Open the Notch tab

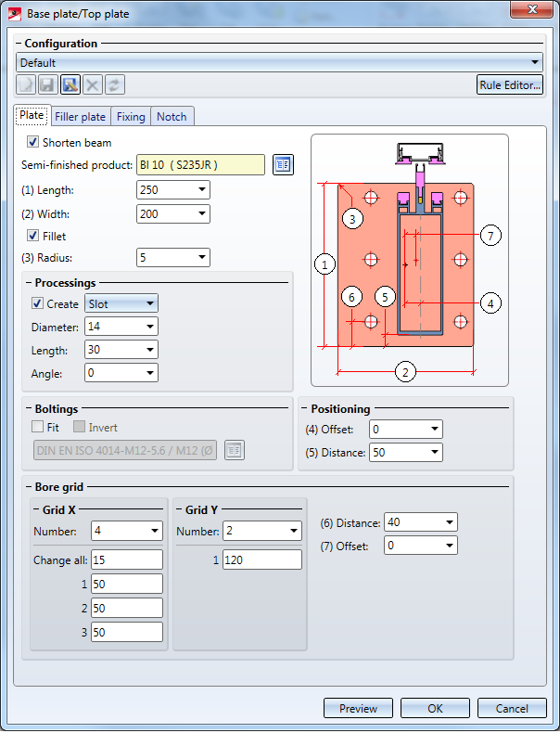point(172,117)
